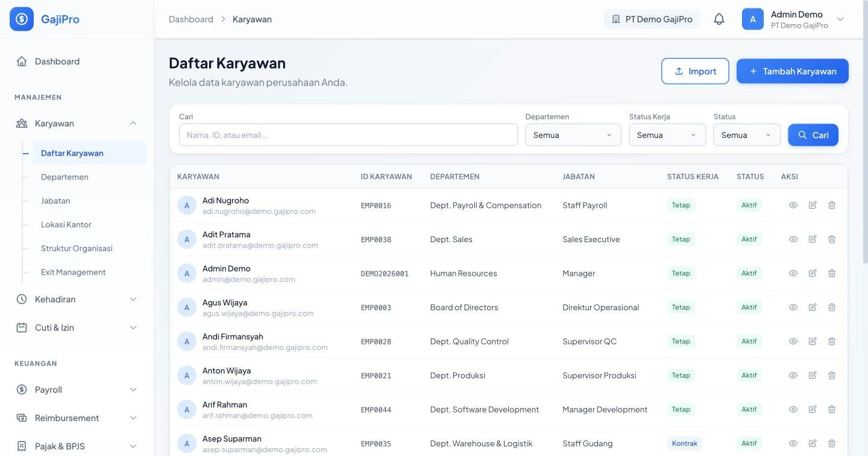This screenshot has width=868, height=456.
Task: View Adi Nugroho's details via eye icon
Action: tap(793, 205)
